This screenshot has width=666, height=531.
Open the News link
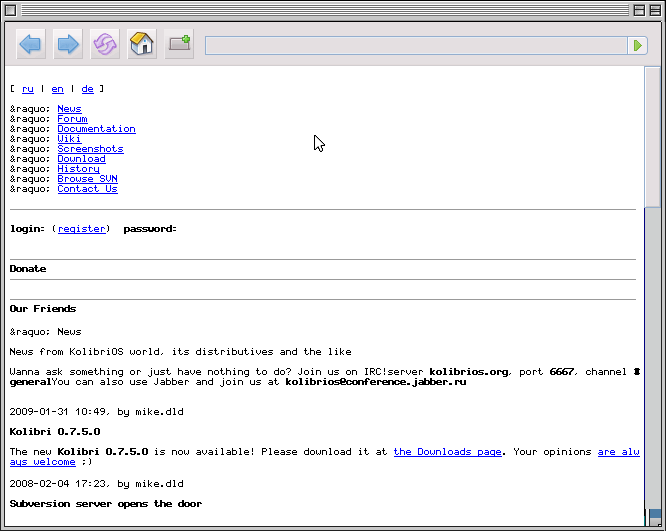click(69, 109)
